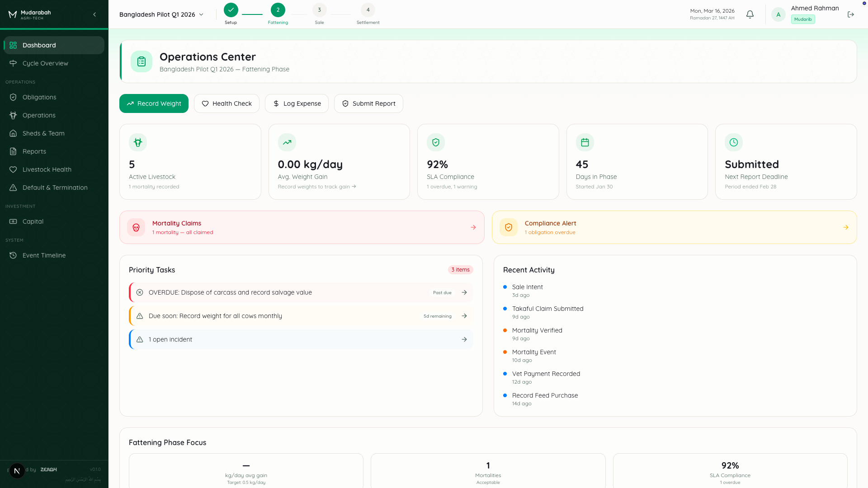Image resolution: width=868 pixels, height=488 pixels.
Task: Open the Capital page under Investment
Action: [32, 221]
